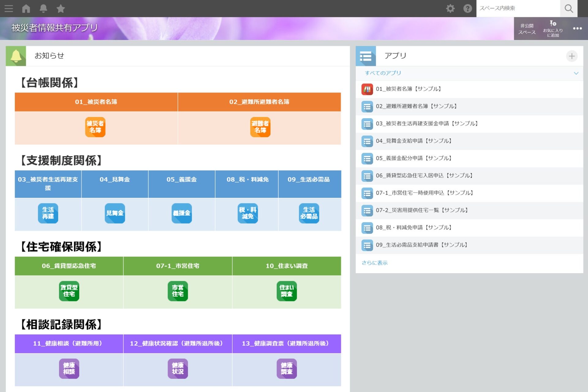Open the 被災者名簿 orange app icon
The image size is (588, 392).
click(x=95, y=127)
